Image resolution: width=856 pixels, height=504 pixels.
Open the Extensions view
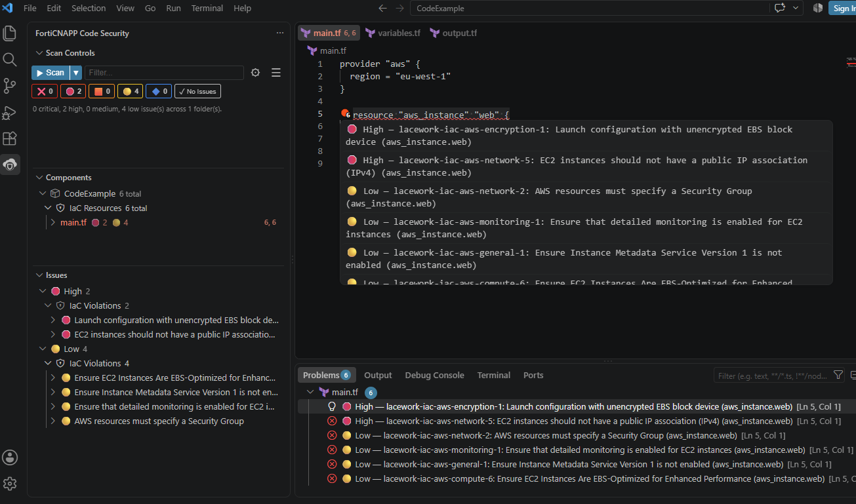coord(10,139)
